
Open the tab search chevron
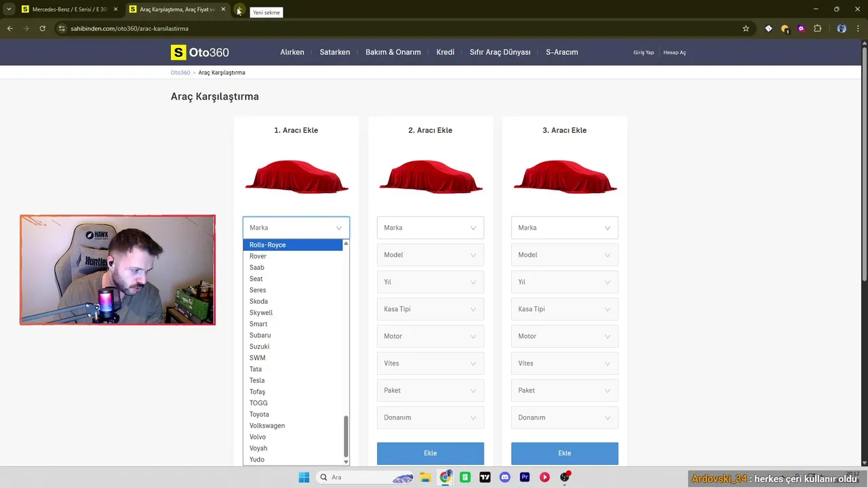(9, 9)
